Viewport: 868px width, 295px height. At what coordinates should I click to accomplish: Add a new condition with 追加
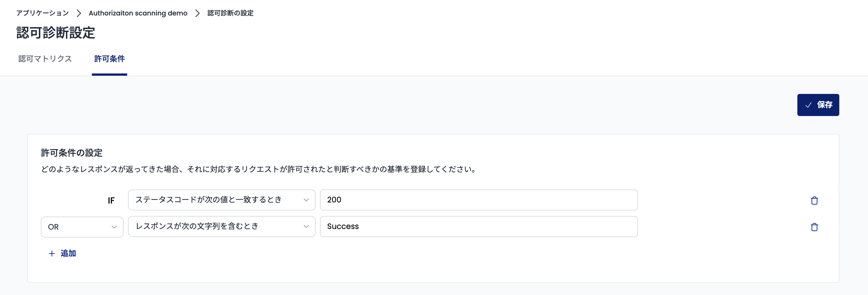click(62, 253)
